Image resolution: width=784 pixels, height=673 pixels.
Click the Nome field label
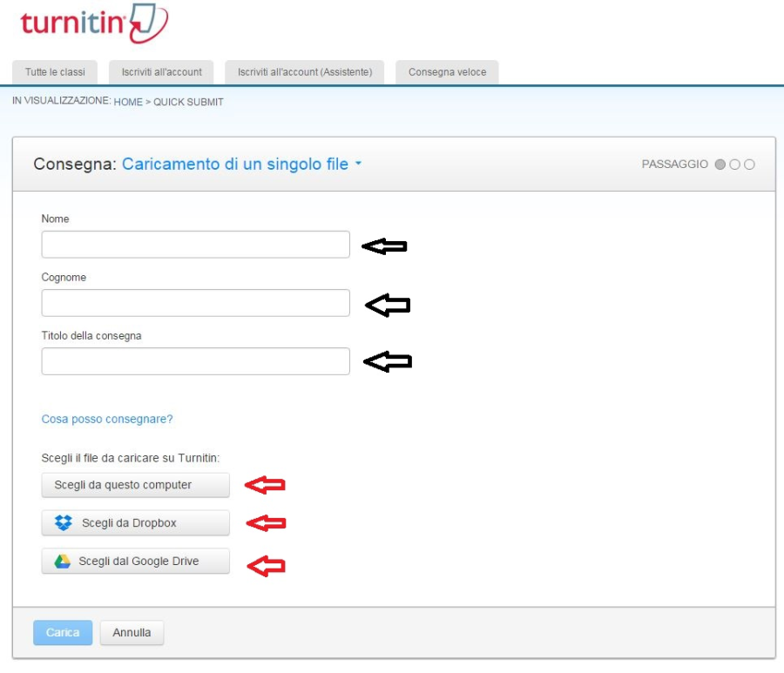click(55, 219)
